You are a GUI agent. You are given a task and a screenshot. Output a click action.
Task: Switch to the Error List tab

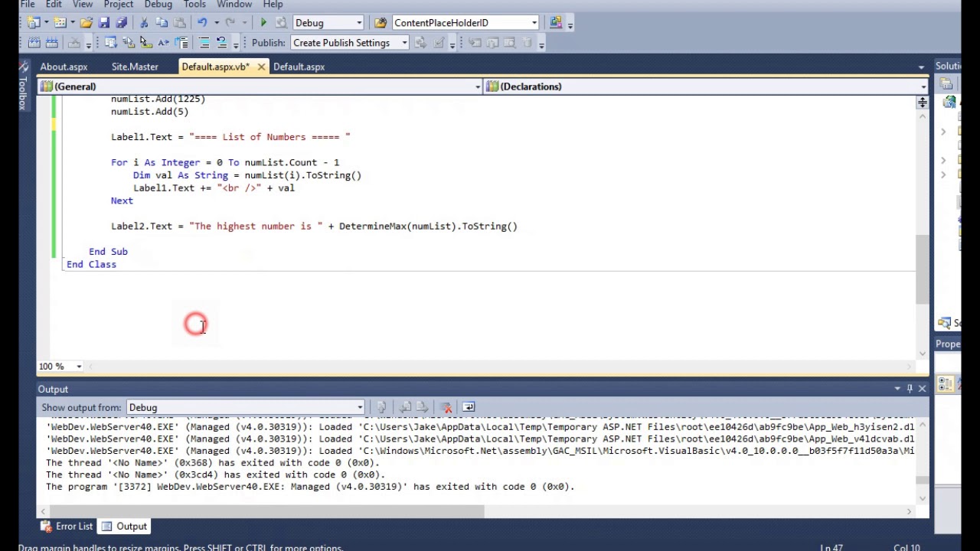coord(66,527)
